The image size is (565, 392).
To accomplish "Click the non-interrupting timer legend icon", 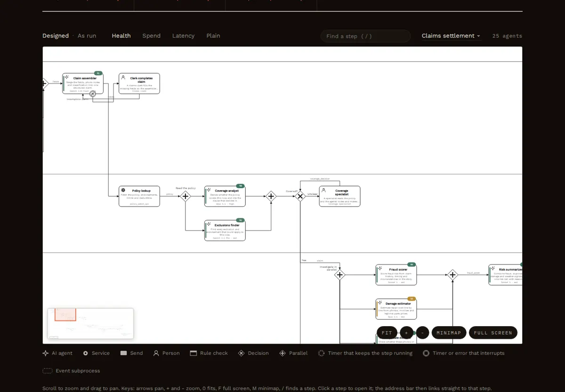I will tap(322, 353).
